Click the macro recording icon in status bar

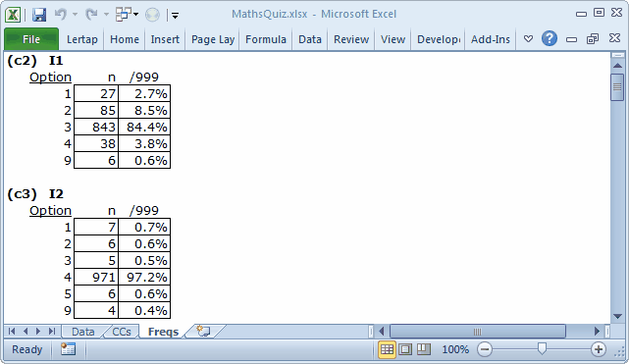pos(68,349)
